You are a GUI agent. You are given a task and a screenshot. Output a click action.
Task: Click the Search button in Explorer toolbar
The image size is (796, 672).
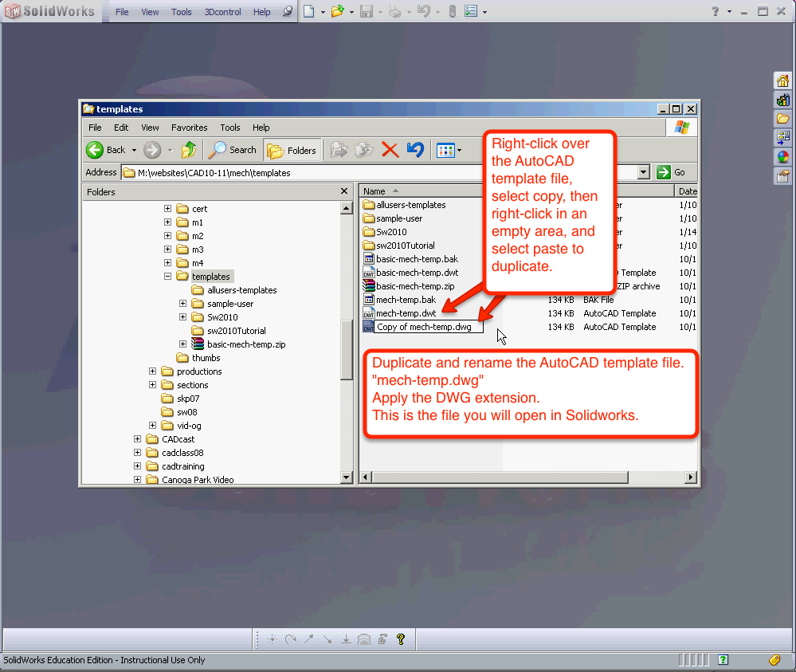[233, 150]
